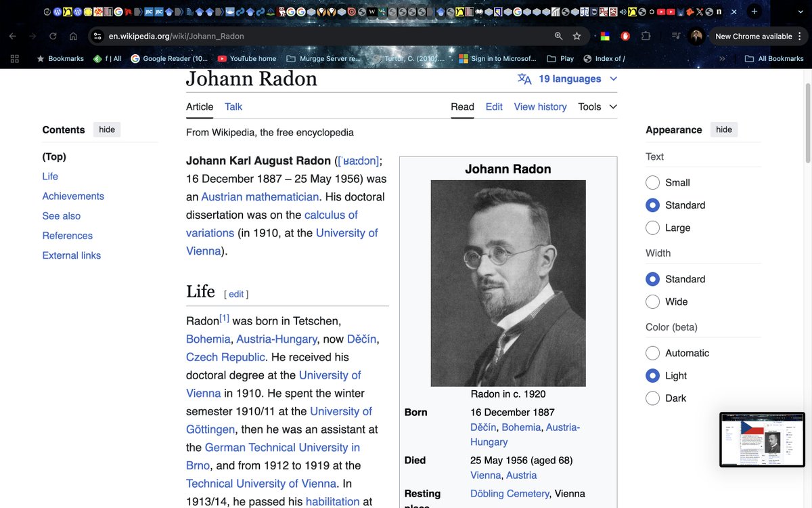Screen dimensions: 812x508
Task: Select Light color mode
Action: [x=652, y=375]
